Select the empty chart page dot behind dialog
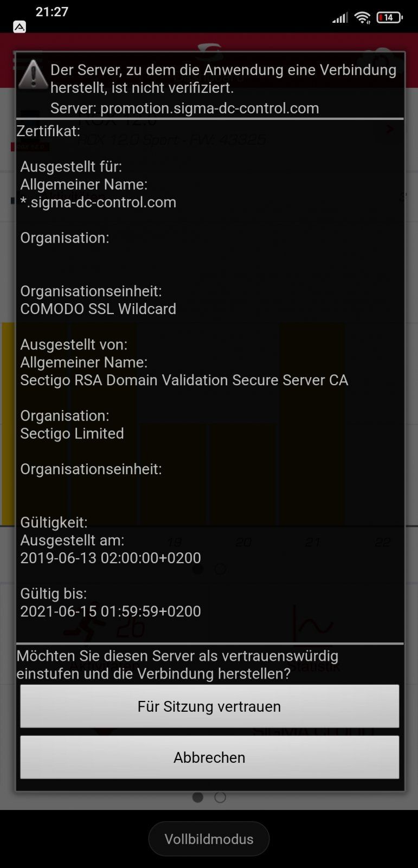418x868 pixels. click(x=220, y=569)
